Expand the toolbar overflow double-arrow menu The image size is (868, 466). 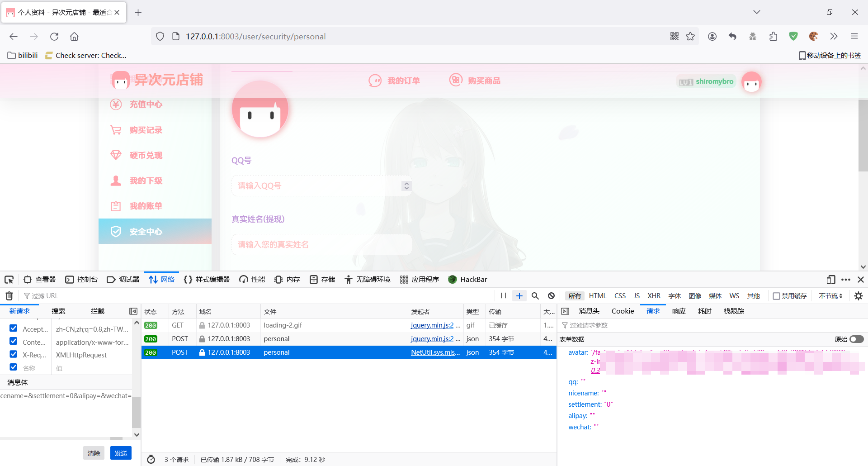click(834, 36)
